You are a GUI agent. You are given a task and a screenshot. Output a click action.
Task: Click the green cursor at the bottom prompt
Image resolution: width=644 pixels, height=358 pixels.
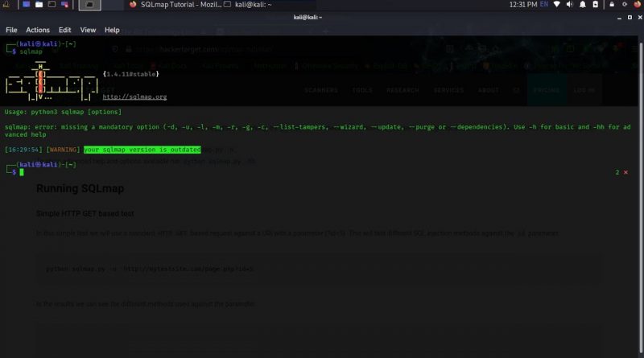(x=22, y=172)
